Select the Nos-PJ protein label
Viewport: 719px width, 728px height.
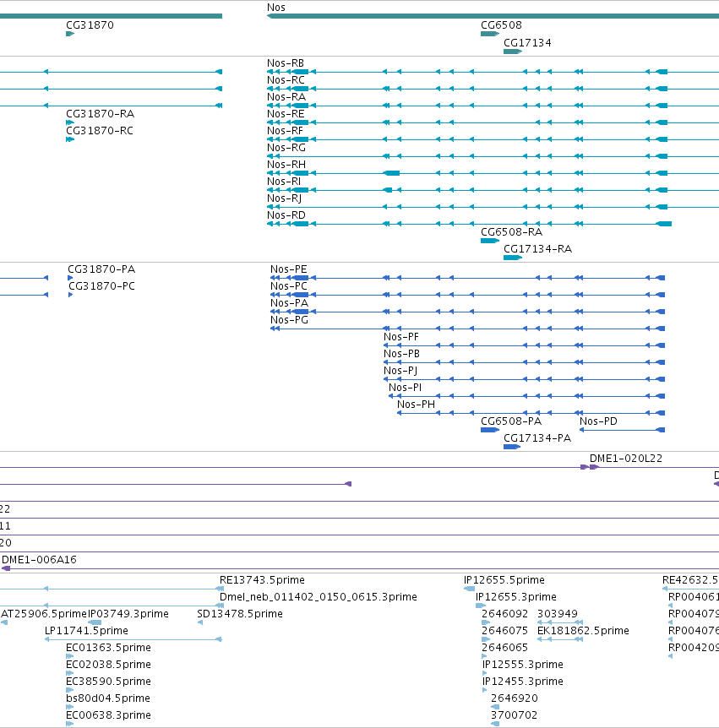400,371
